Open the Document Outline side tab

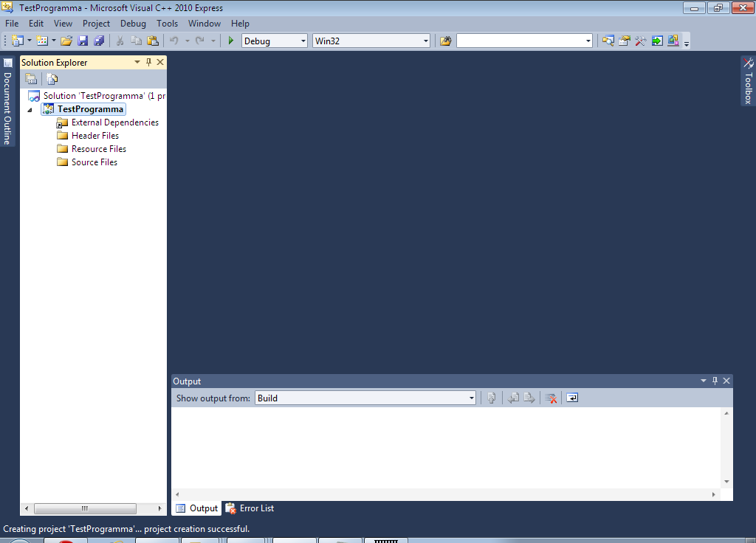pyautogui.click(x=7, y=102)
